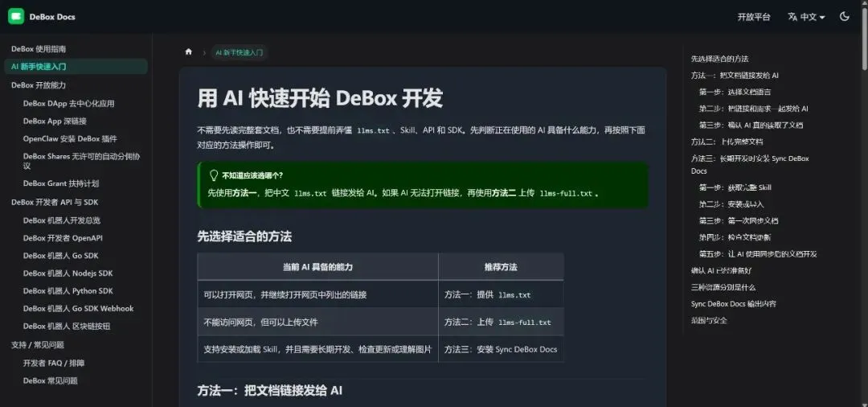Viewport: 868px width, 407px height.
Task: Jump to 第五步 outline entry
Action: coord(758,254)
